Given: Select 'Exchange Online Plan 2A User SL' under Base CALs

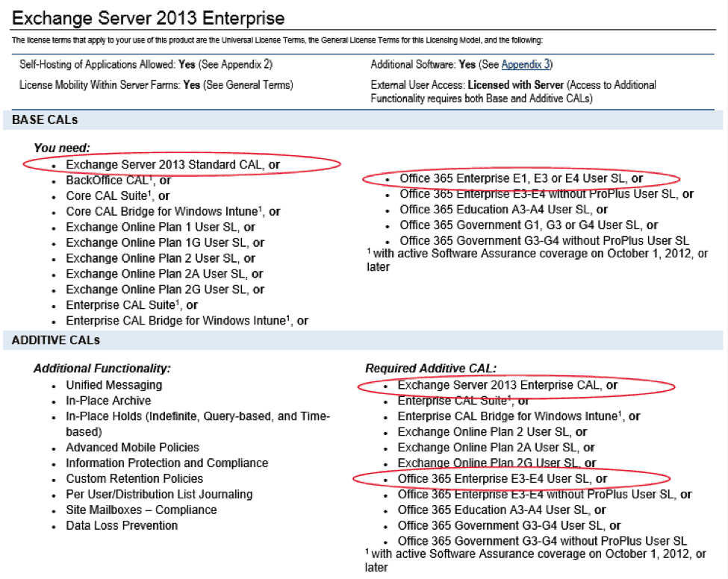Looking at the screenshot, I should 164,274.
